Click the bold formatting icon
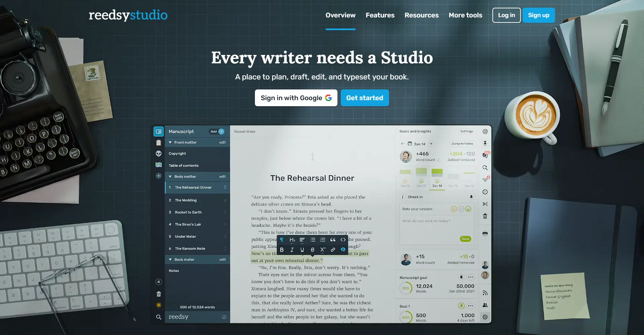 tap(282, 250)
